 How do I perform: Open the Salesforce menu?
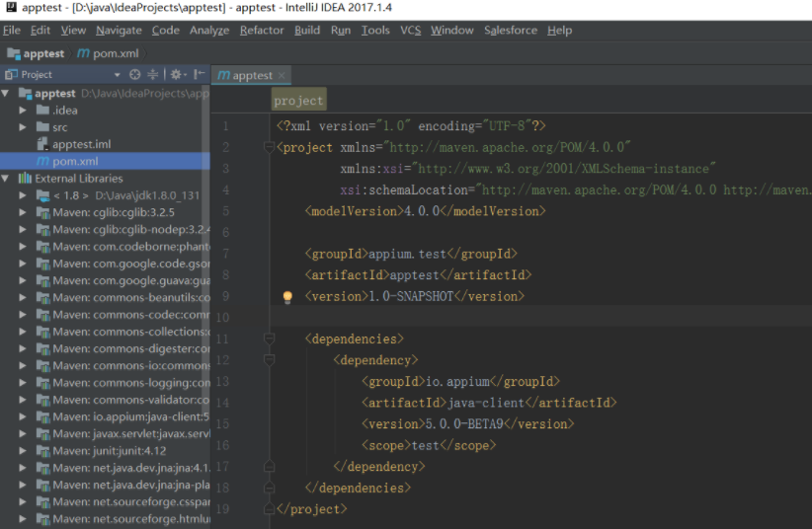pos(511,31)
